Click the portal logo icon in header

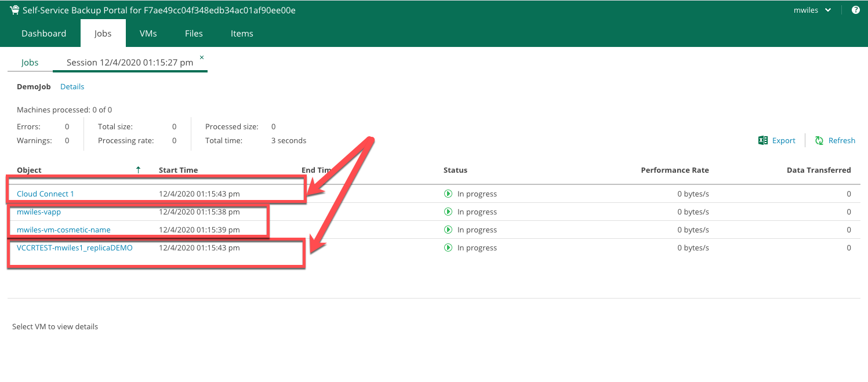click(14, 10)
